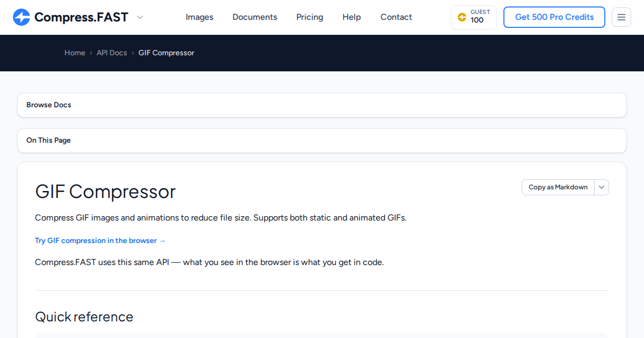The height and width of the screenshot is (338, 644).
Task: Open the Images menu
Action: point(200,17)
